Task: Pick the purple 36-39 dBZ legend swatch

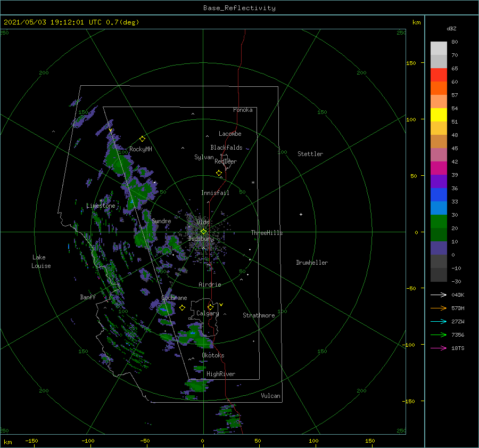Action: (439, 181)
